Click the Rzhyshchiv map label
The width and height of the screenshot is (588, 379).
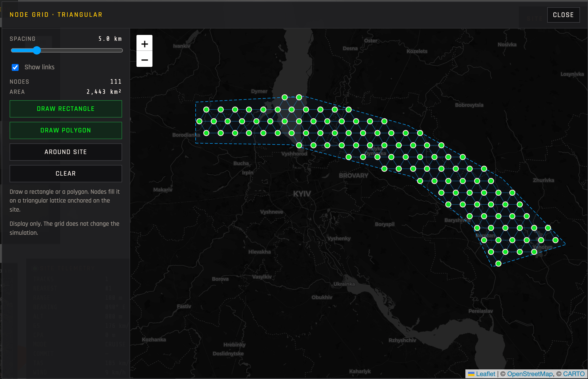pyautogui.click(x=402, y=340)
